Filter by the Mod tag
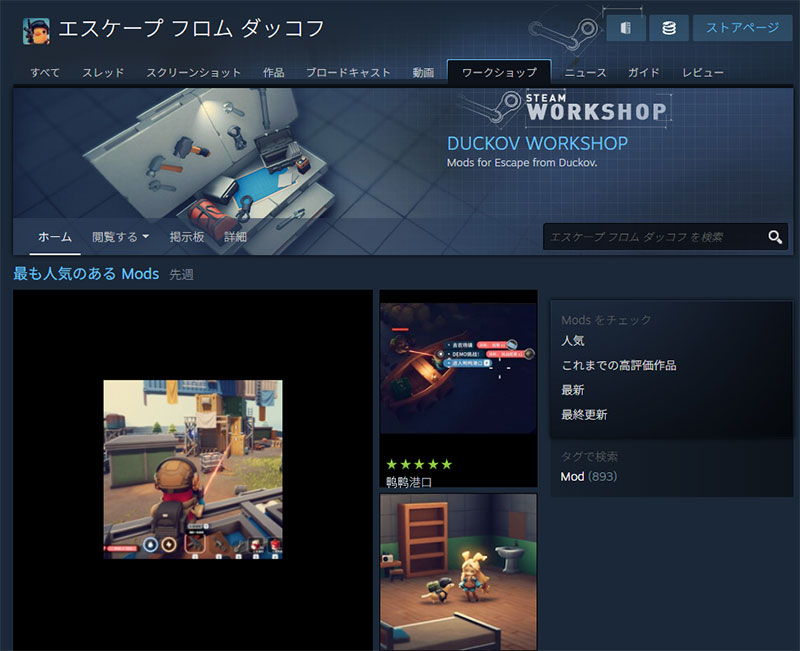The image size is (800, 651). [x=572, y=476]
